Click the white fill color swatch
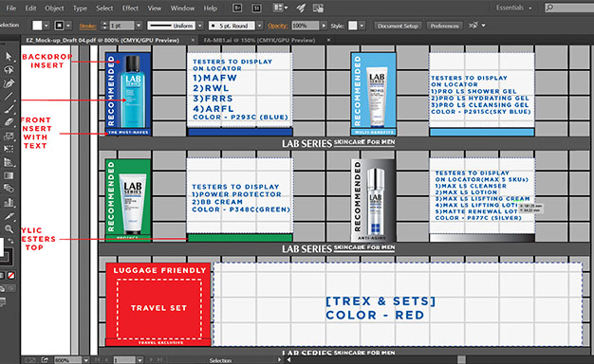Image resolution: width=594 pixels, height=364 pixels. point(37,26)
